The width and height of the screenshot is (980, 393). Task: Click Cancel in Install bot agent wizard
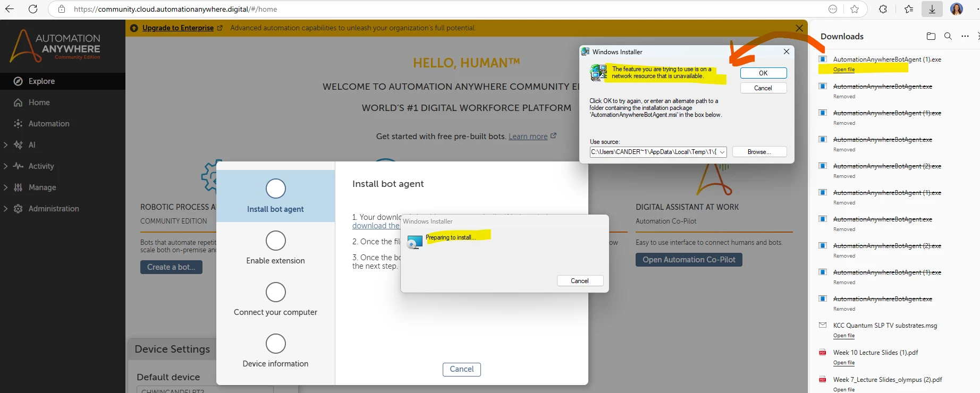[462, 369]
